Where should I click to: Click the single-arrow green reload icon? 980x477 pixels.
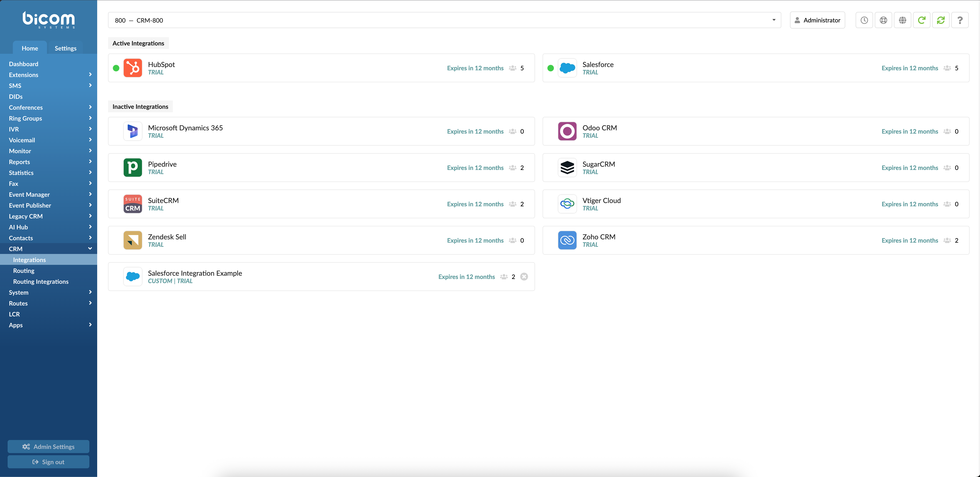tap(922, 20)
